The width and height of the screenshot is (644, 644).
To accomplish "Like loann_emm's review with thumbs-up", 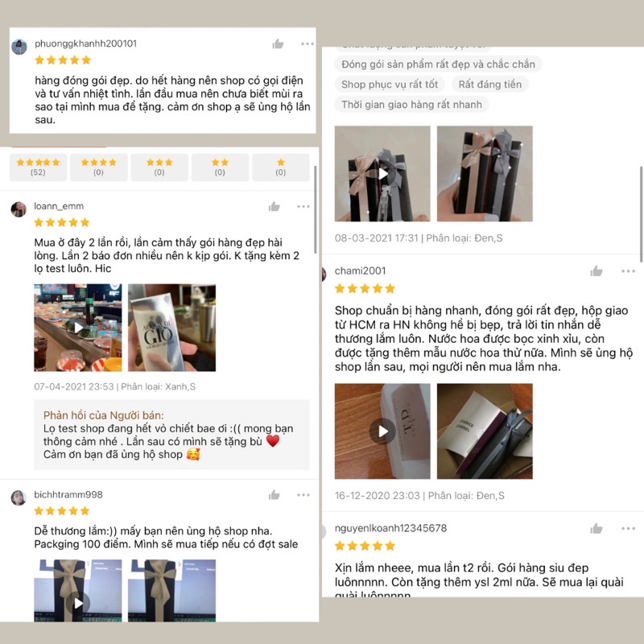I will tap(275, 206).
